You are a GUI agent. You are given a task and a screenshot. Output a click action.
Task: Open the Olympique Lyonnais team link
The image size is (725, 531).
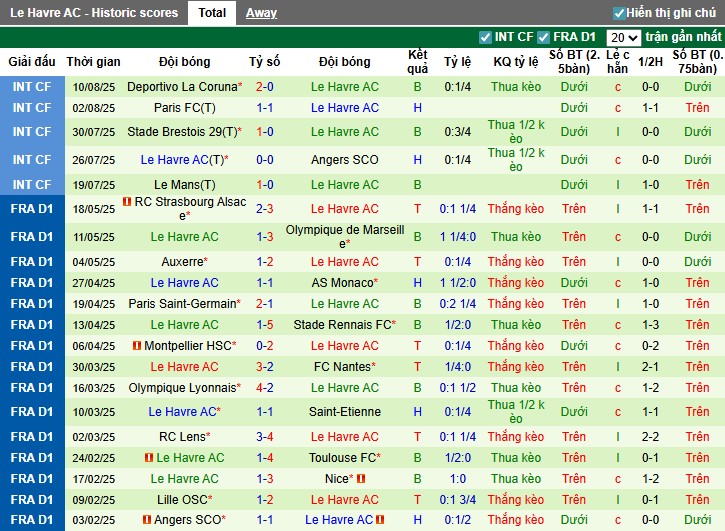182,387
